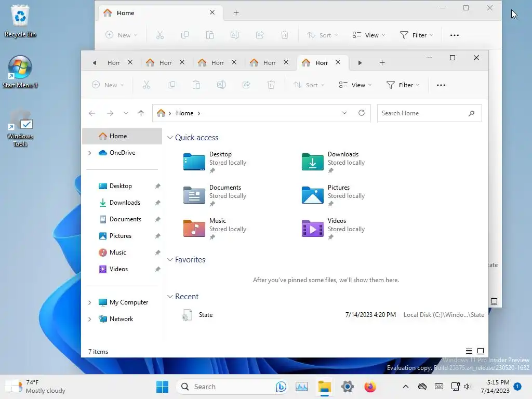Click the Forward navigation arrow
The height and width of the screenshot is (399, 532).
click(x=110, y=113)
